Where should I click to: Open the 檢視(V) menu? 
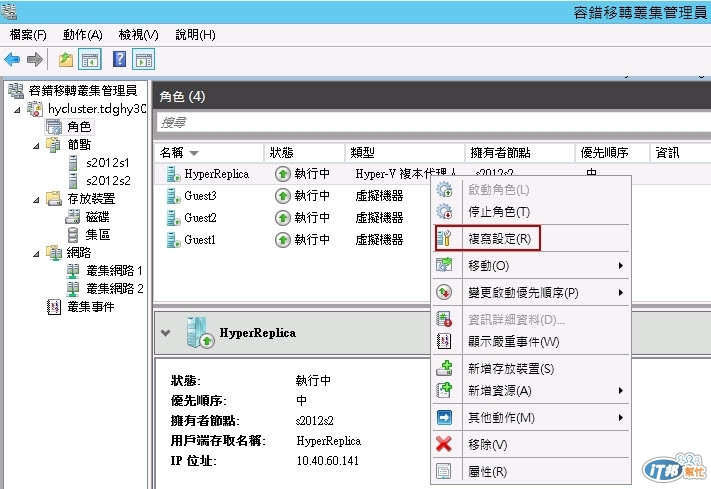click(139, 35)
